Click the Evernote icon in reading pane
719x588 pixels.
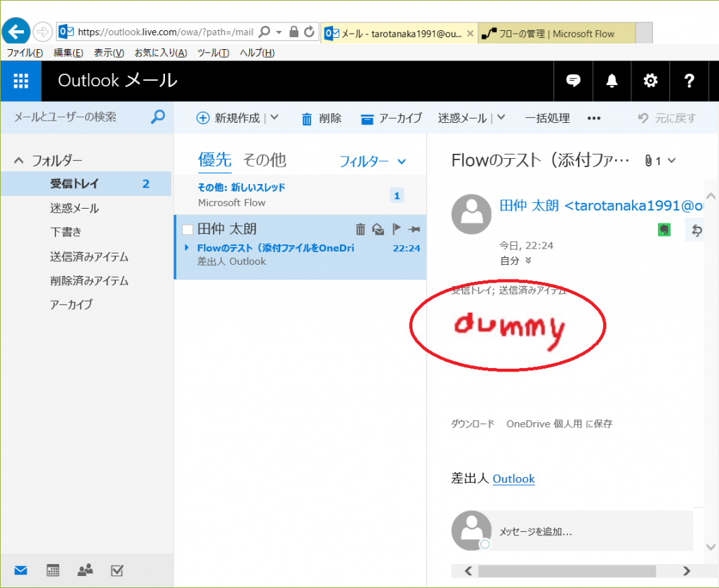[664, 229]
